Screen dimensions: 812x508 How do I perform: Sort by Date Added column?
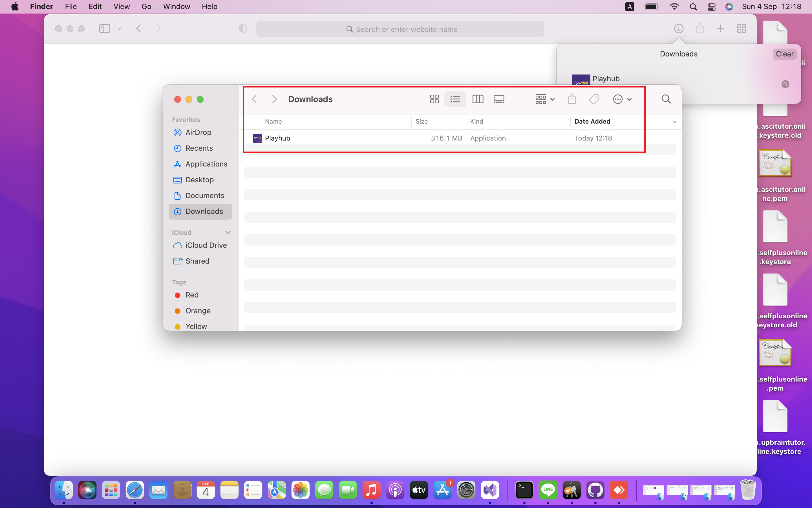click(x=592, y=121)
